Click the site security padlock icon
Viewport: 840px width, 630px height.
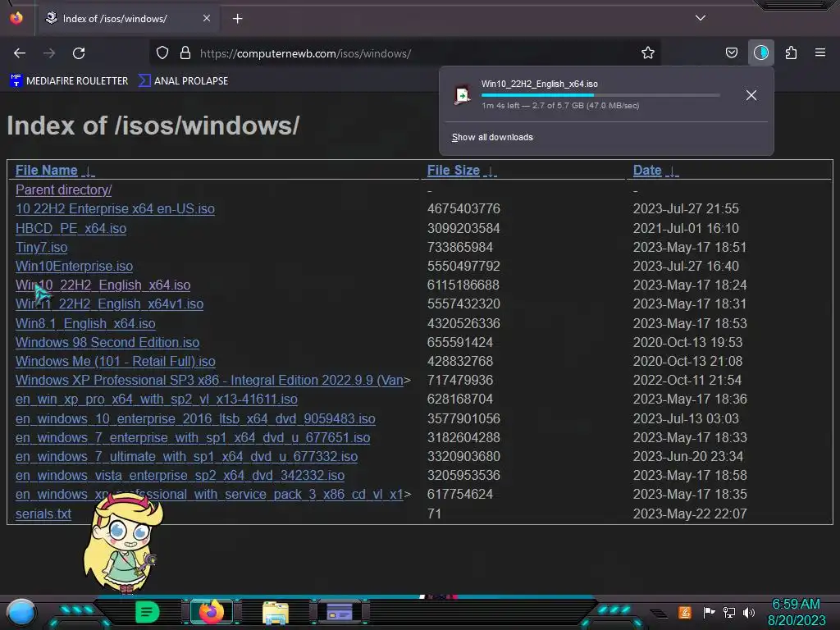pyautogui.click(x=185, y=53)
